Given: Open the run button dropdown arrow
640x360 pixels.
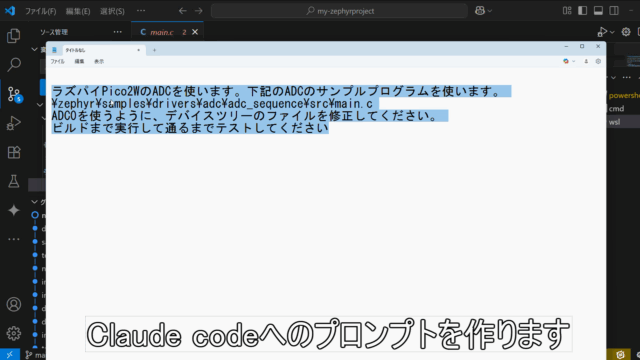Looking at the screenshot, I should [x=612, y=32].
